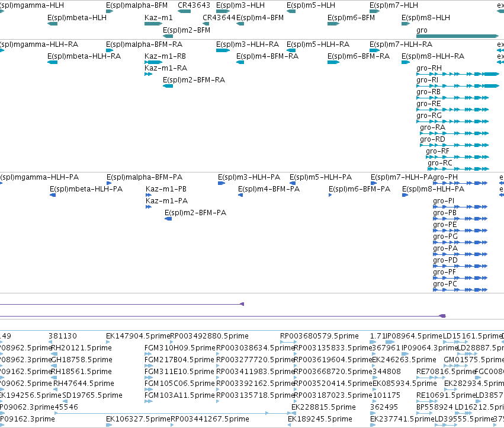This screenshot has width=504, height=428.
Task: Select the gro-PA protein label
Action: (445, 249)
